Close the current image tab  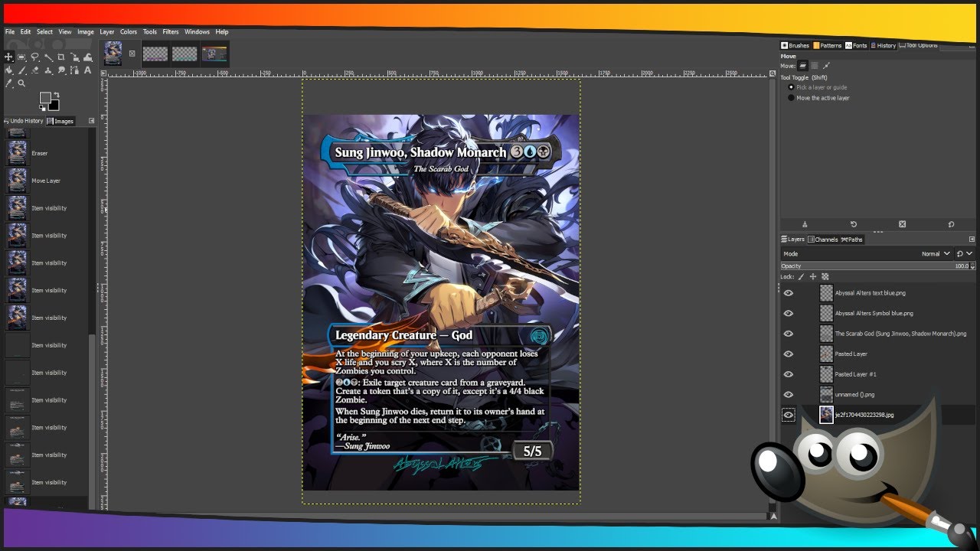(x=132, y=54)
